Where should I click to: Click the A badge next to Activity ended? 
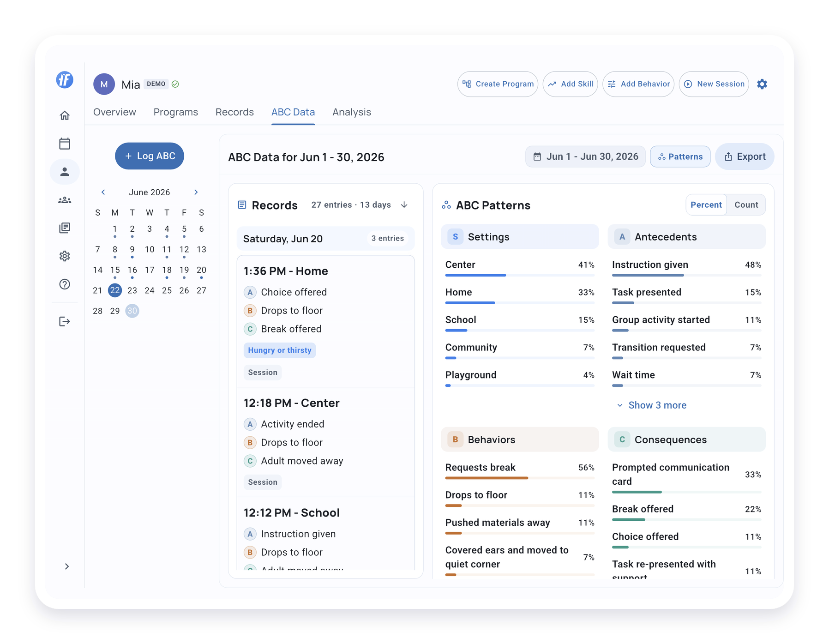coord(250,424)
